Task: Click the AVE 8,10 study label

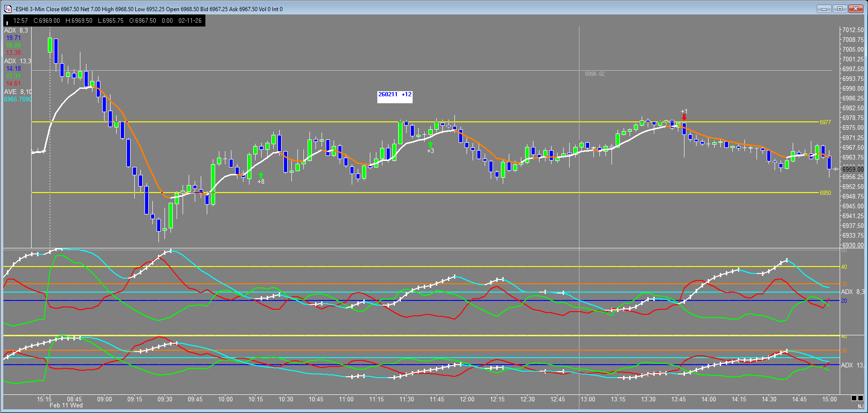Action: pos(18,92)
